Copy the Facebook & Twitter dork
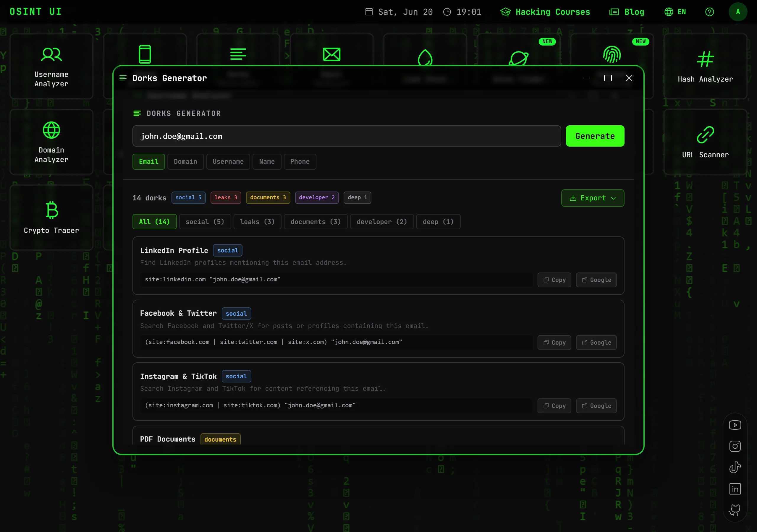 554,343
